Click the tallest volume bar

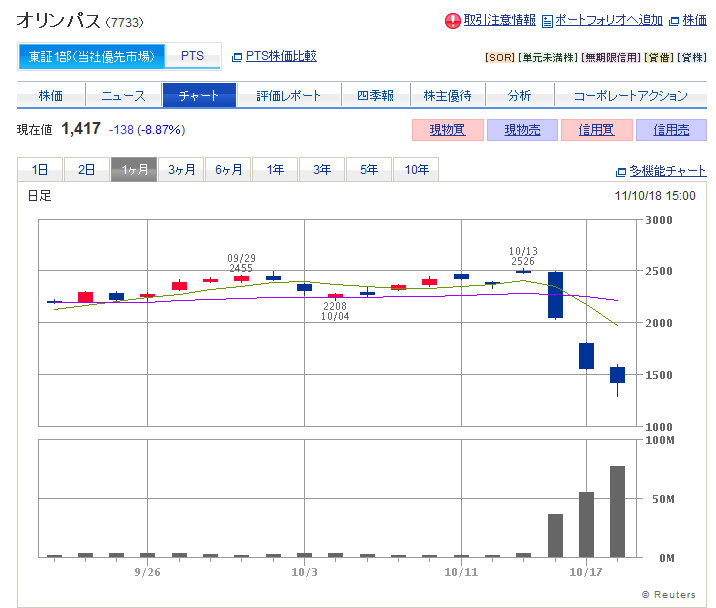click(617, 512)
